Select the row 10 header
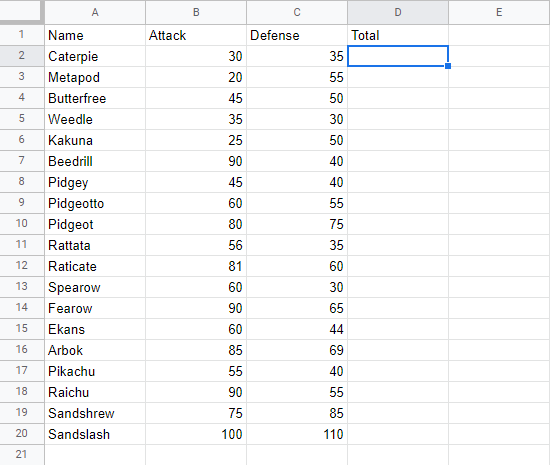The image size is (550, 465). (22, 224)
